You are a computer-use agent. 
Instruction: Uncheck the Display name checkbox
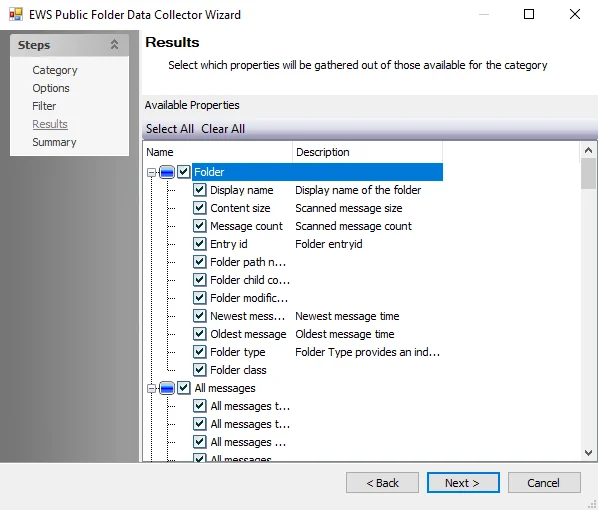point(199,190)
